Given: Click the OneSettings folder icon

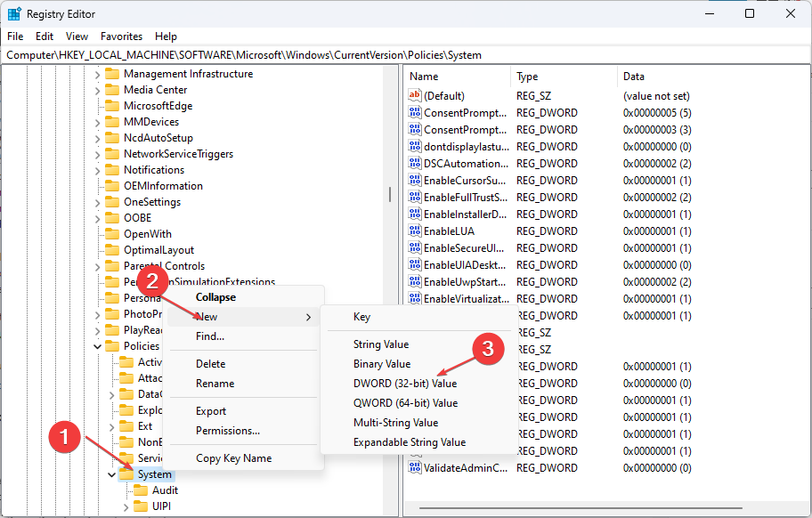Looking at the screenshot, I should tap(112, 202).
